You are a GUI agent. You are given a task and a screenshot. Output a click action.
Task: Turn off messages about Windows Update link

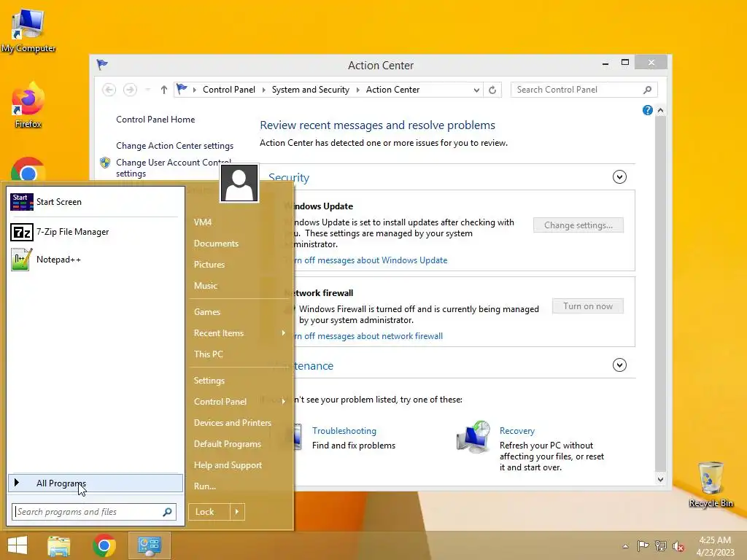pos(371,260)
